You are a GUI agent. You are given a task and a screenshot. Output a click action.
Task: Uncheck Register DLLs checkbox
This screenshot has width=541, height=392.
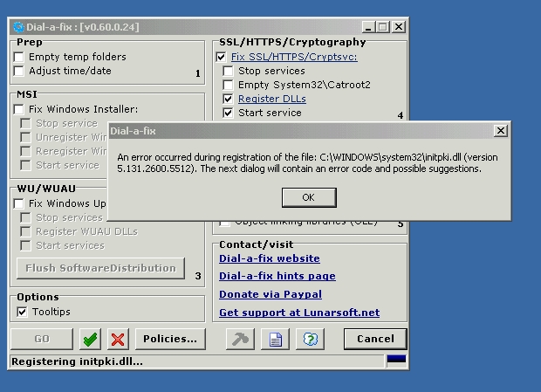(x=228, y=99)
